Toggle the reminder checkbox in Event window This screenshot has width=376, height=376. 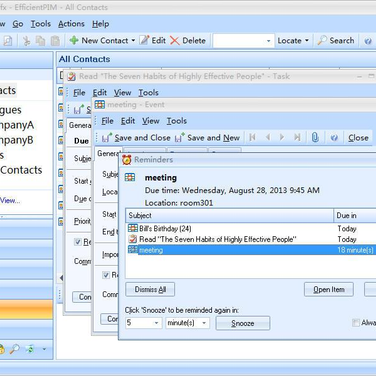106,275
